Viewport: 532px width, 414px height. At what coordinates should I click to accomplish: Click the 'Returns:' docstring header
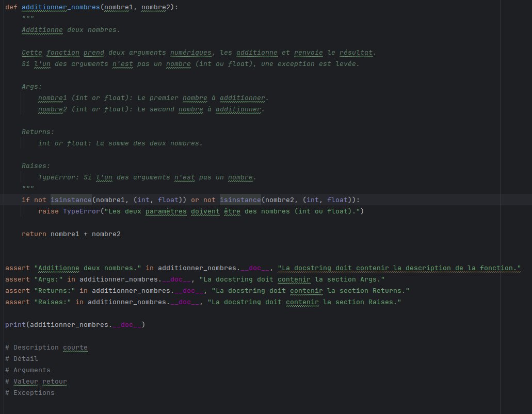click(38, 132)
